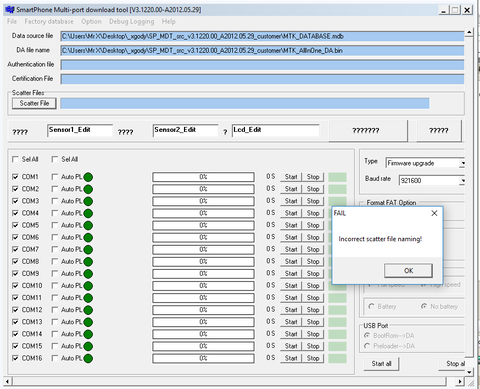Click the Scatter File button
Image resolution: width=480 pixels, height=389 pixels.
click(34, 103)
